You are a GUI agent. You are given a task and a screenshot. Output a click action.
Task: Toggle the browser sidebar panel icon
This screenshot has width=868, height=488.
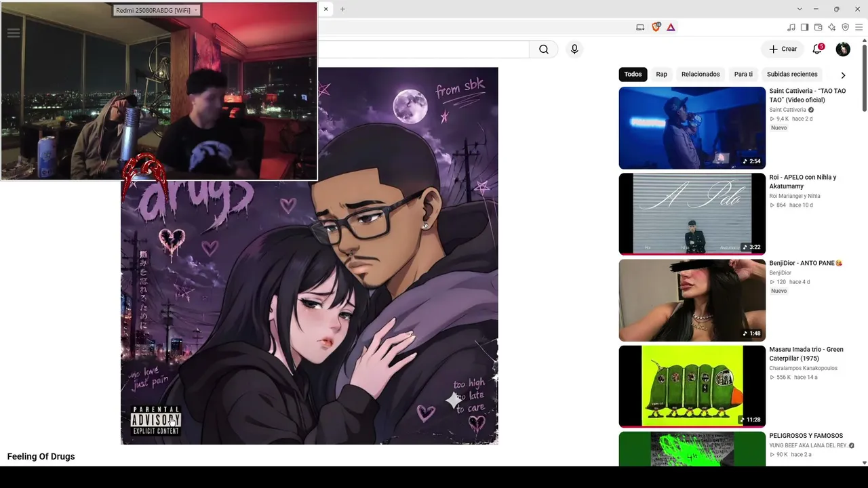point(805,27)
